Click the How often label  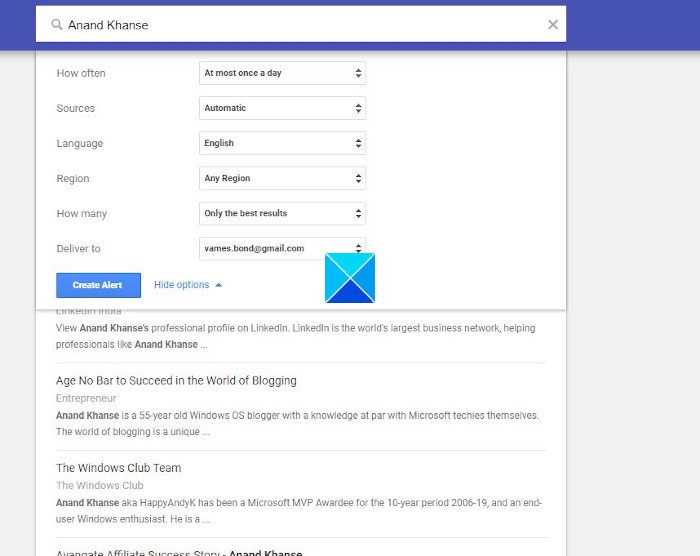81,73
